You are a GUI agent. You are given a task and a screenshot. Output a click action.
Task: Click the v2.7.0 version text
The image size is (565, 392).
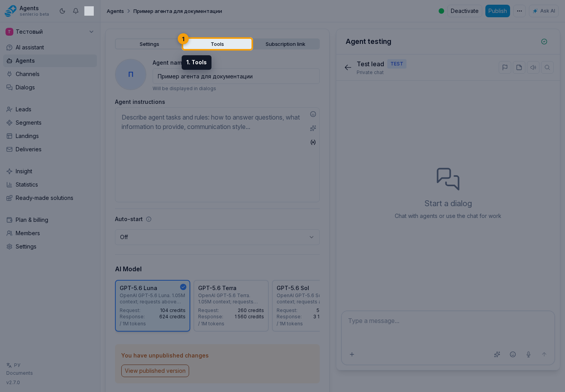click(x=13, y=383)
